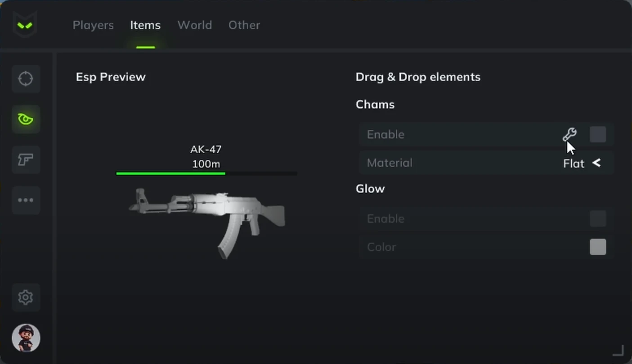Click the AK-47 model preview image
Image resolution: width=632 pixels, height=364 pixels.
[x=207, y=222]
